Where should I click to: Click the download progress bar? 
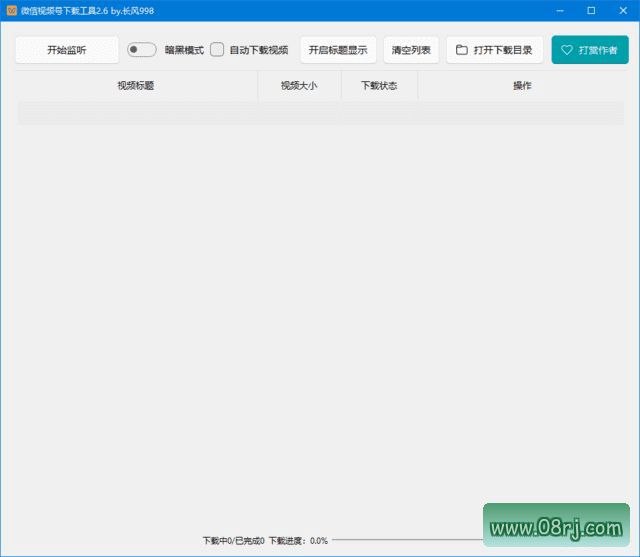point(407,540)
